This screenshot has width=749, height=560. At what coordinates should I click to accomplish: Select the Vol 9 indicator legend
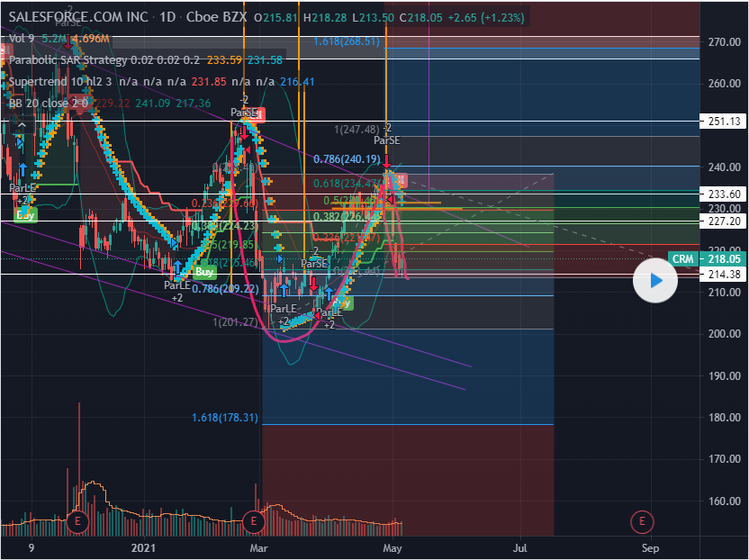pyautogui.click(x=22, y=39)
